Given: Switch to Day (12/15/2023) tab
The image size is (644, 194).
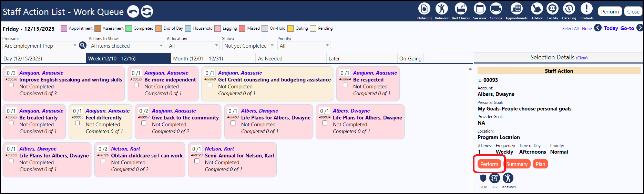Looking at the screenshot, I should (43, 58).
